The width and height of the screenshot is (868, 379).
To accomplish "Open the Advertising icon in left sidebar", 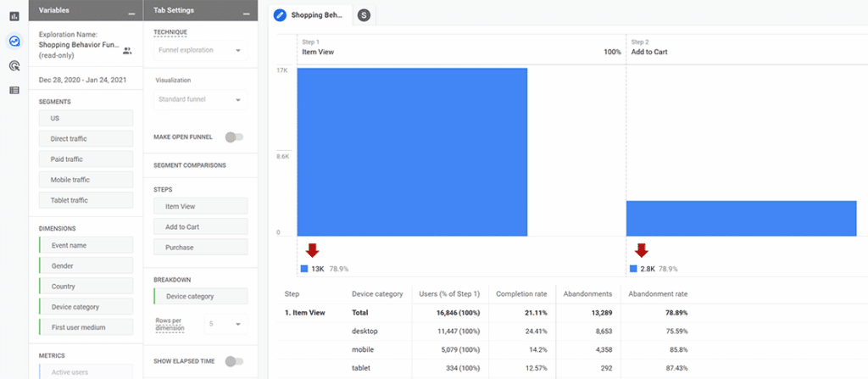I will (14, 66).
